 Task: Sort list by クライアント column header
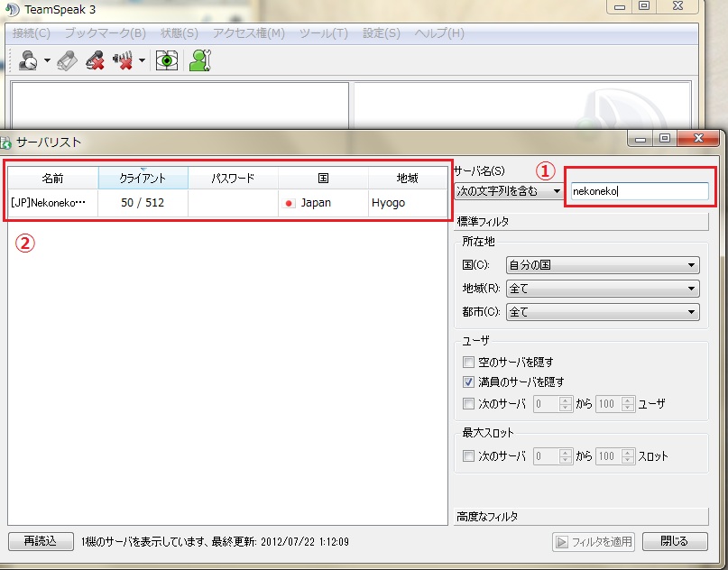pyautogui.click(x=143, y=179)
